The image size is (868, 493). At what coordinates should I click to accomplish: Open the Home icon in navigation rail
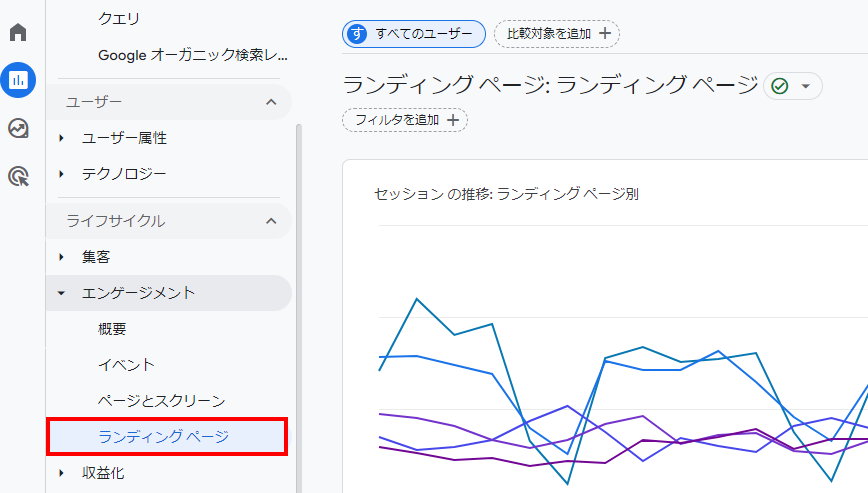(x=18, y=32)
